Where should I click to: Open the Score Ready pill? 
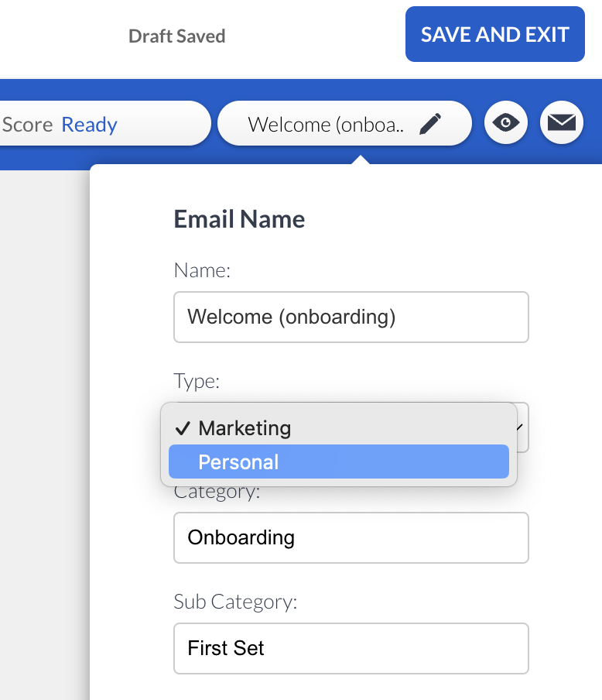[x=101, y=124]
